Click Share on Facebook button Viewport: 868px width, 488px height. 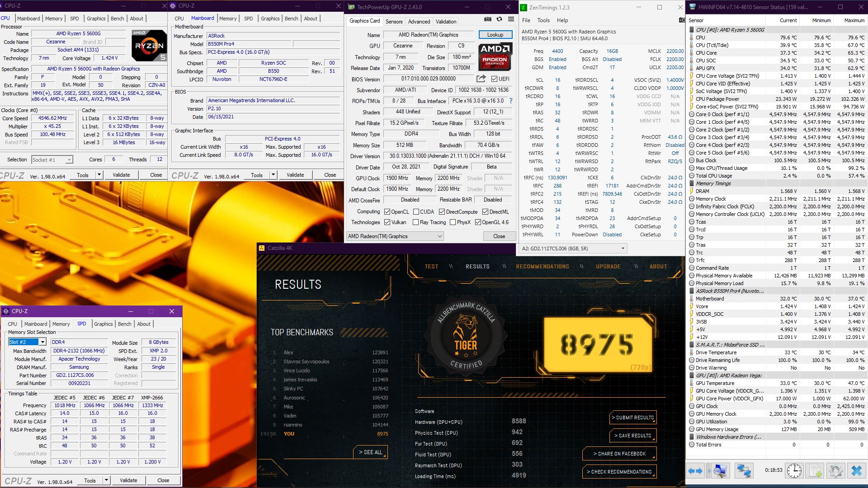point(619,454)
